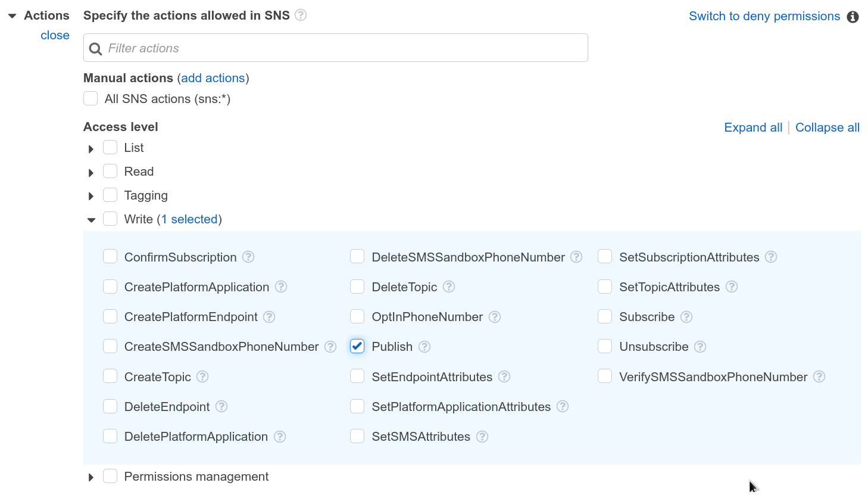Enable the Subscribe action checkbox
868x495 pixels.
point(605,316)
